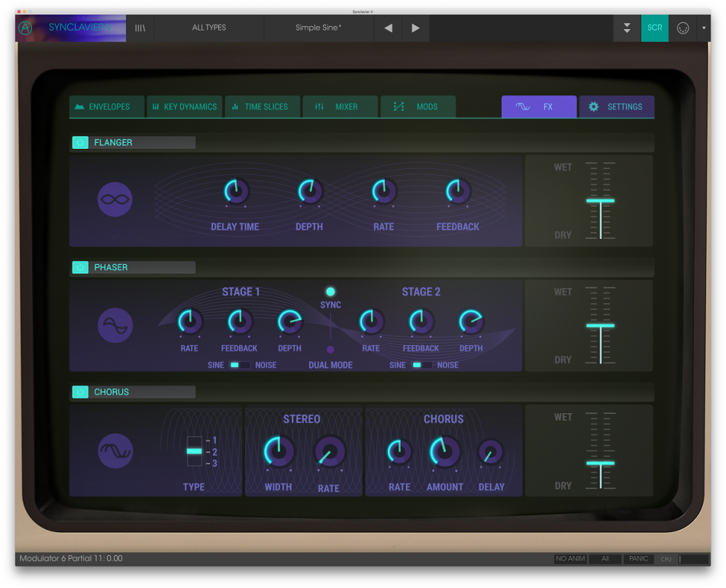Select chorus Type 1 on the selector
The width and height of the screenshot is (726, 588).
click(x=193, y=441)
